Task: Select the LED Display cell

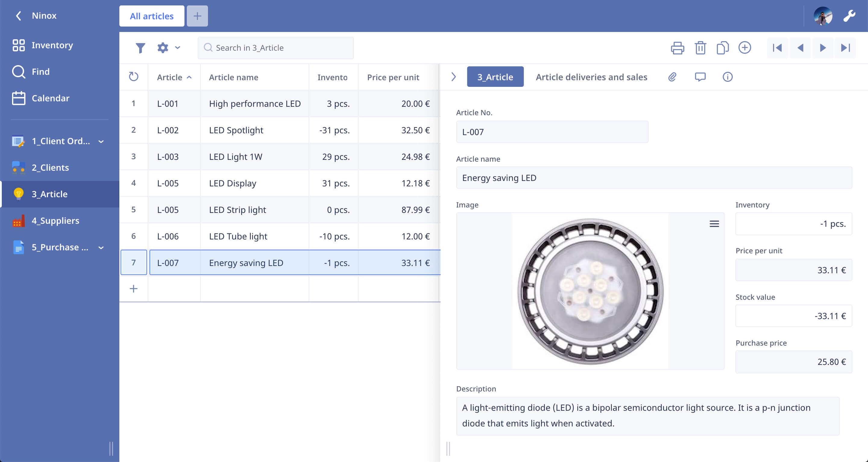Action: 254,183
